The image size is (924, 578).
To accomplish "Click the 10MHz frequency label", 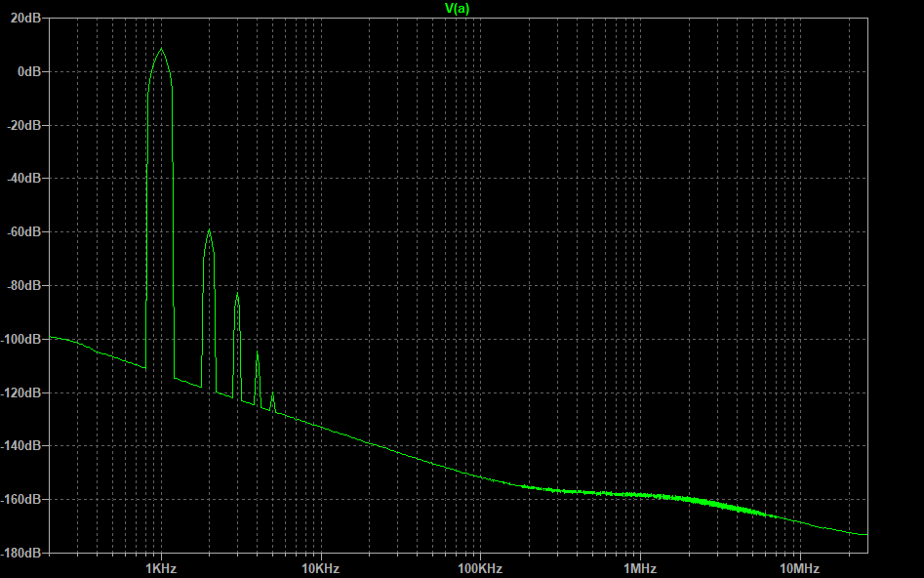I will coord(800,568).
